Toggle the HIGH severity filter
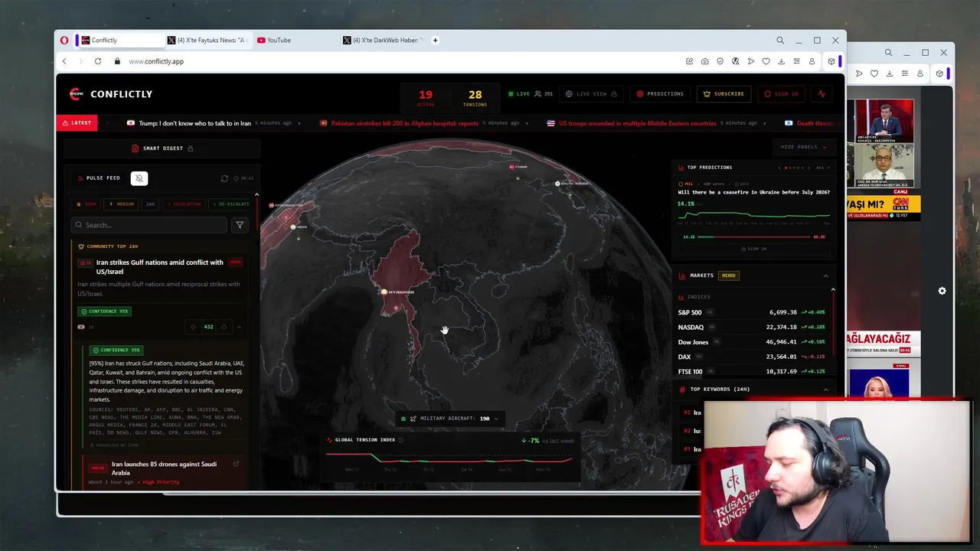Screen dimensions: 980x551 coord(87,204)
